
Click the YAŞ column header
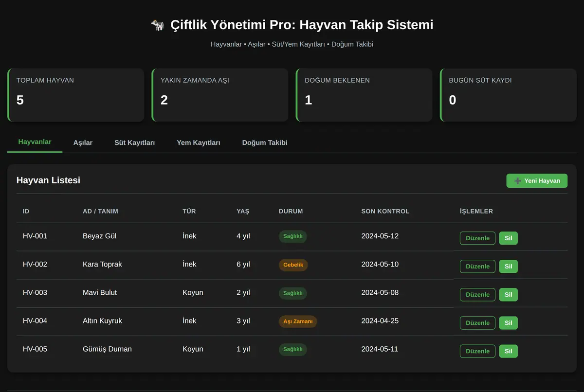(243, 211)
